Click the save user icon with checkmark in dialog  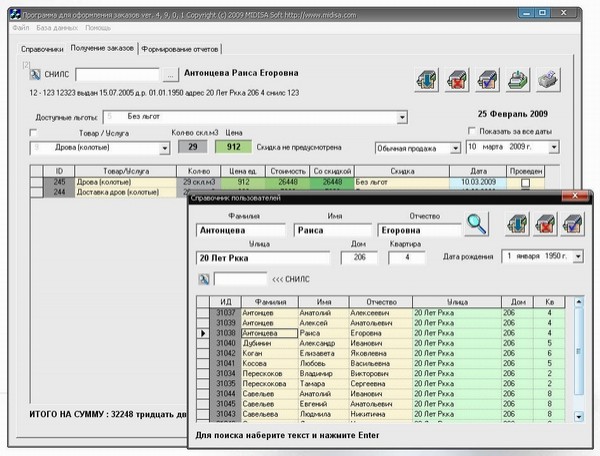pos(572,224)
